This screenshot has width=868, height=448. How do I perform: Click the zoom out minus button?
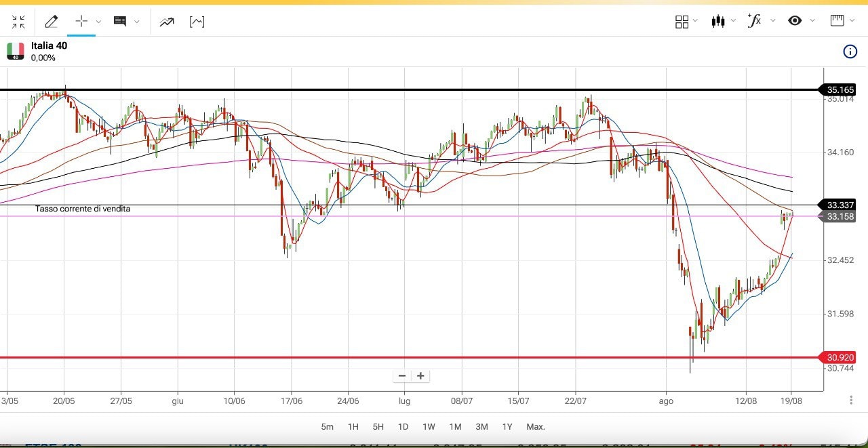pos(402,375)
